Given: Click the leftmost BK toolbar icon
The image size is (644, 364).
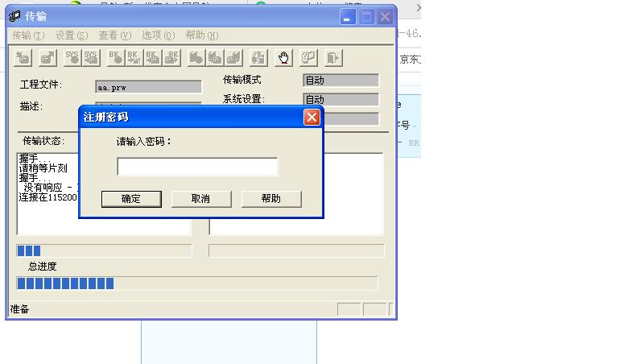Looking at the screenshot, I should click(x=116, y=57).
